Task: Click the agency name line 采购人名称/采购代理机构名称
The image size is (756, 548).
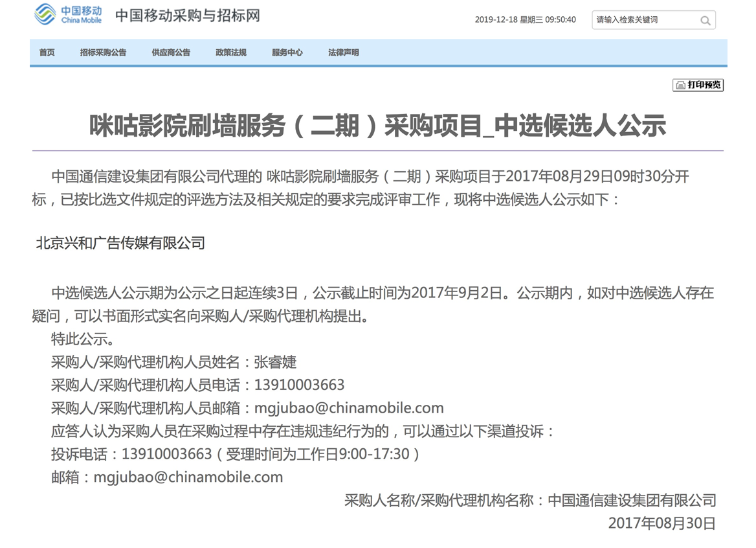Action: pyautogui.click(x=530, y=500)
